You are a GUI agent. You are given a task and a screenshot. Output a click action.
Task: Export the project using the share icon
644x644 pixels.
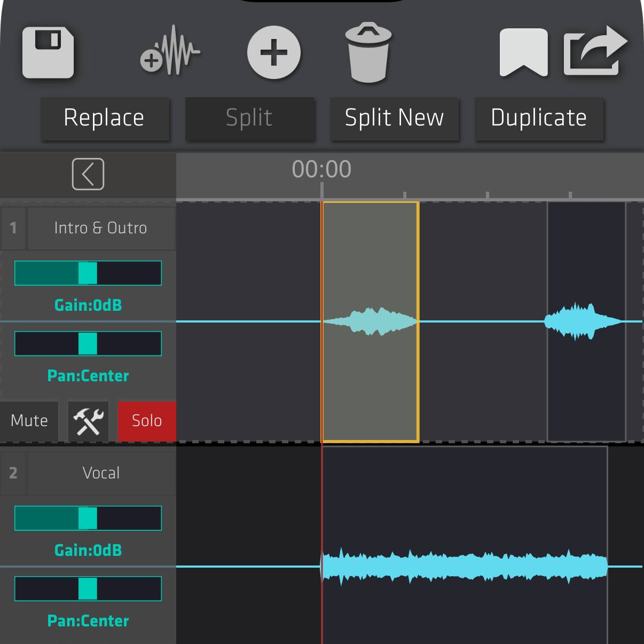(595, 51)
